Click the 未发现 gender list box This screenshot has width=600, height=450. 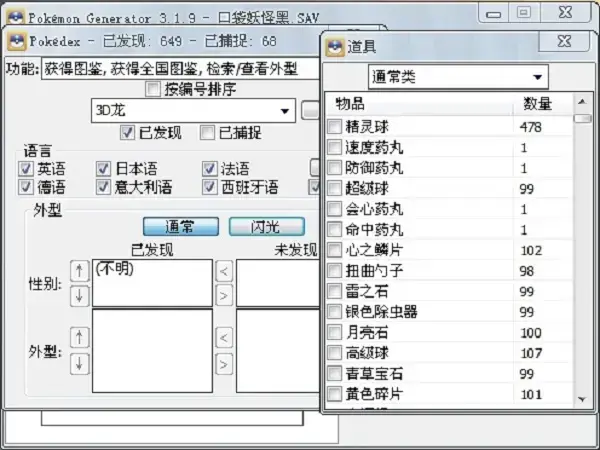[x=278, y=283]
